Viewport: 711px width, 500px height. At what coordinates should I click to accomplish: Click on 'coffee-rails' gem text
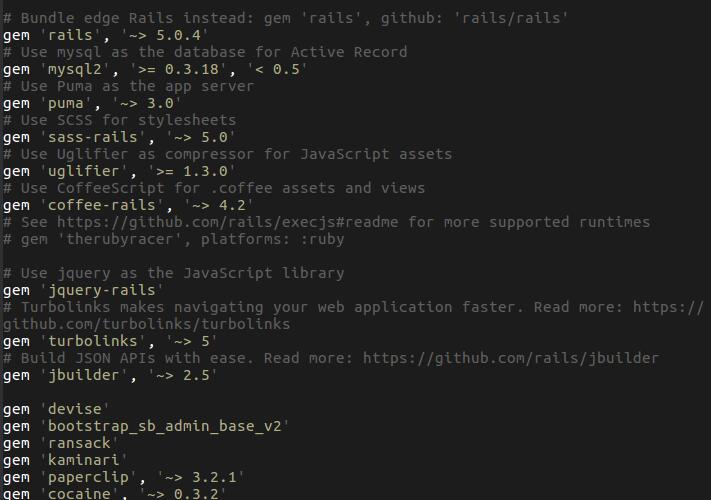coord(102,205)
